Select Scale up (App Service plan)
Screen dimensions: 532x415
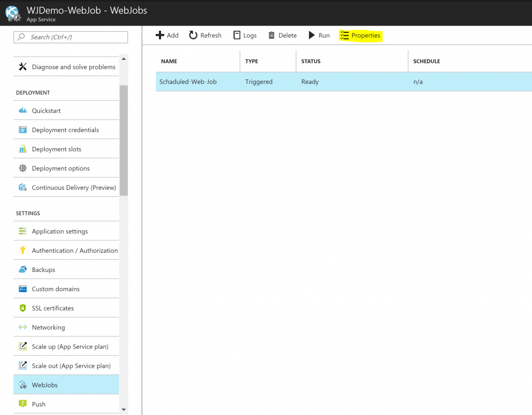[66, 346]
